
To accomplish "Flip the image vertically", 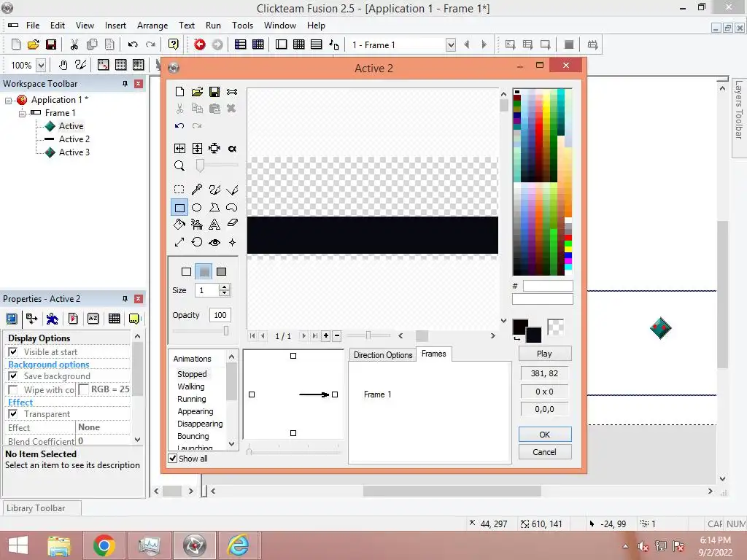I will pos(197,149).
